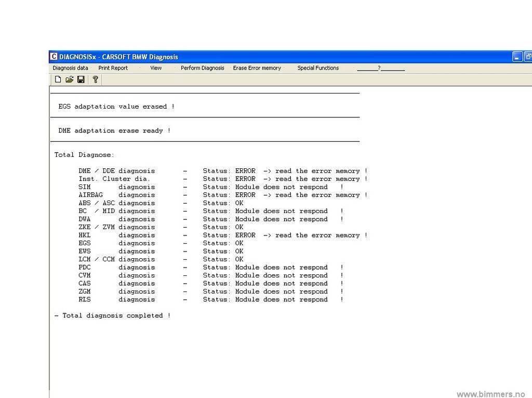
Task: Click the Open folder toolbar icon
Action: (x=70, y=79)
